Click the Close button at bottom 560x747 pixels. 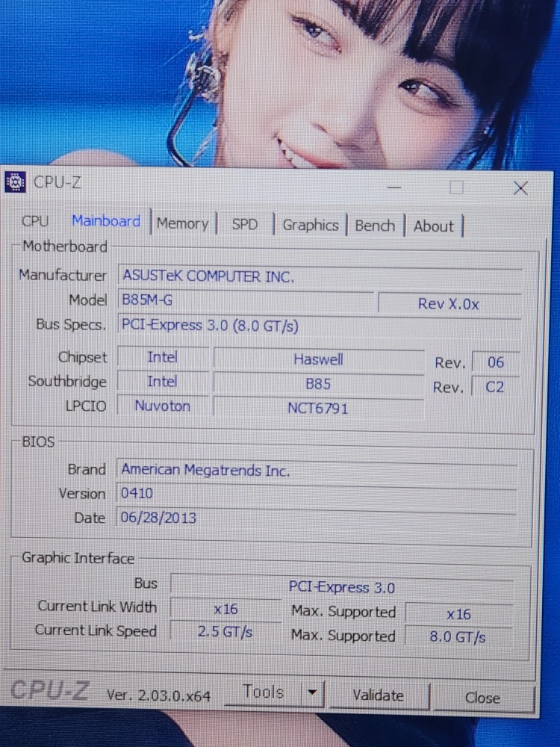[482, 698]
